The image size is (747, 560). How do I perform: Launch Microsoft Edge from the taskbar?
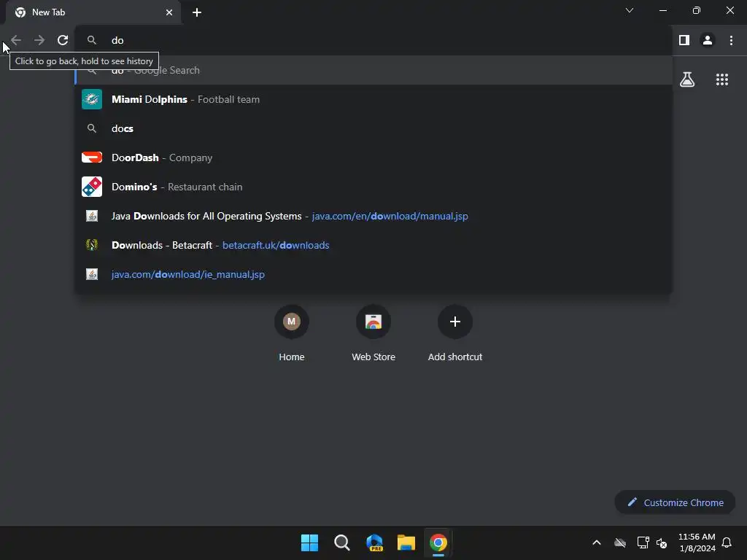click(x=374, y=542)
